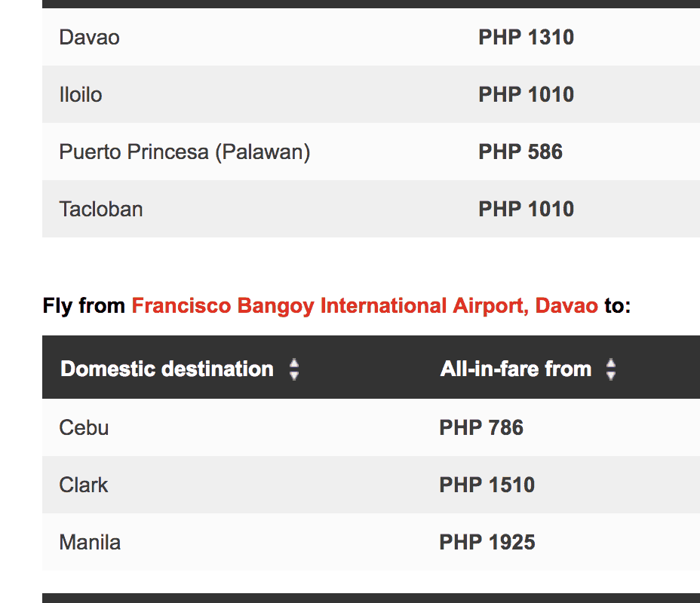The width and height of the screenshot is (700, 603).
Task: Select the Iloilo destination row
Action: [x=81, y=95]
